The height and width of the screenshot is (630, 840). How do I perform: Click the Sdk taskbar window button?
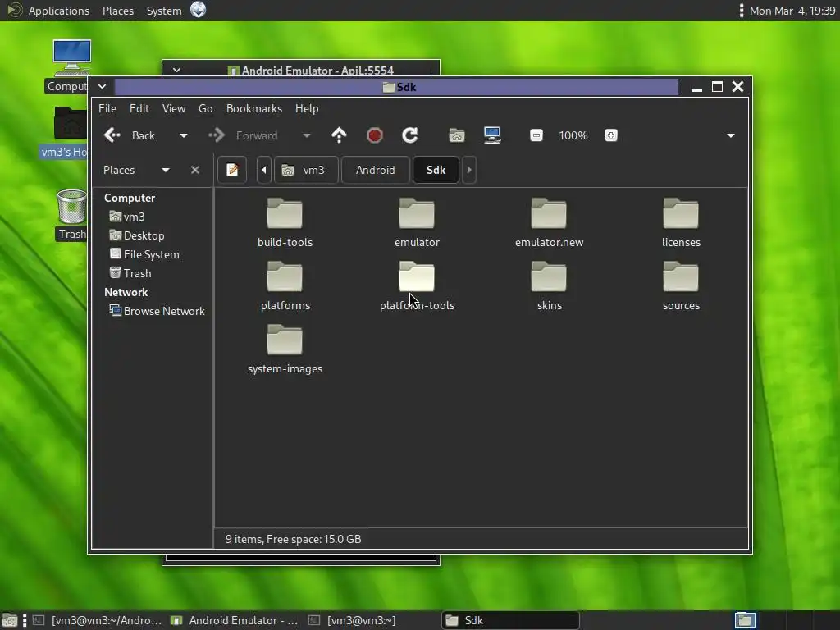(x=510, y=620)
